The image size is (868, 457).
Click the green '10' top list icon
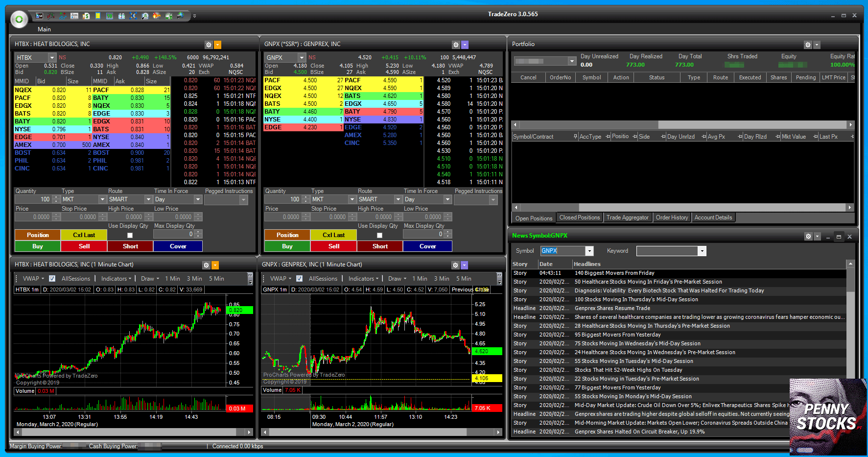[x=110, y=16]
